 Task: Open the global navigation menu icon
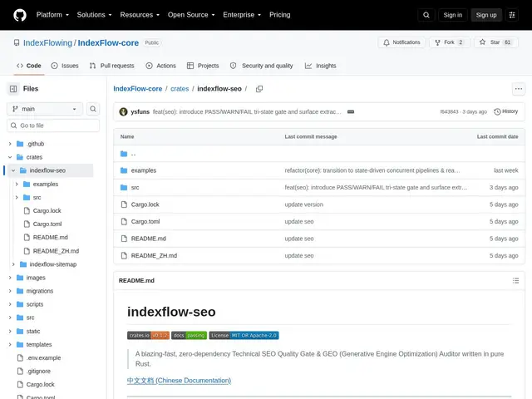[512, 15]
